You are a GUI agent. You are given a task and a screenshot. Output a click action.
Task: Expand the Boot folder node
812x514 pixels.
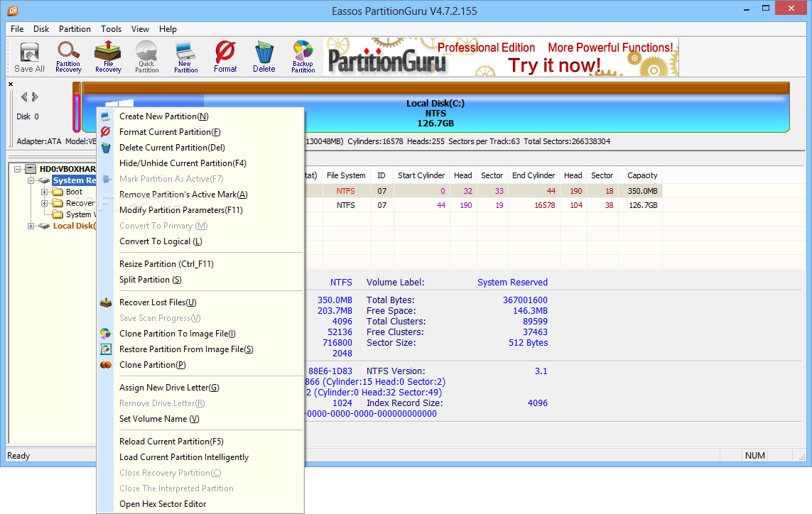click(45, 192)
